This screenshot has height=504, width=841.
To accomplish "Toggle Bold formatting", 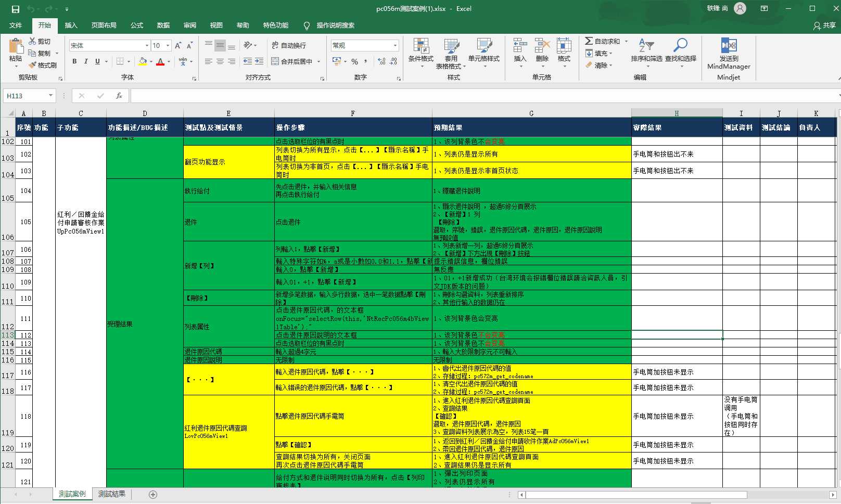I will tap(74, 61).
